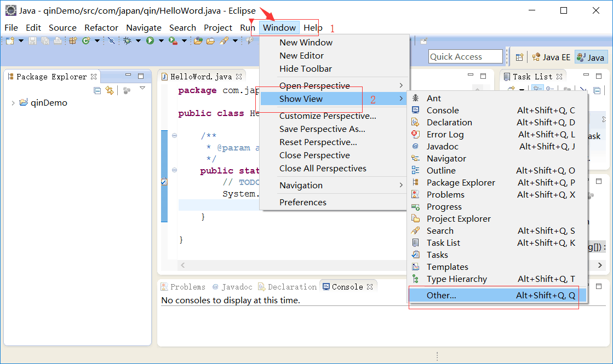Open the Navigate menu

coord(144,28)
